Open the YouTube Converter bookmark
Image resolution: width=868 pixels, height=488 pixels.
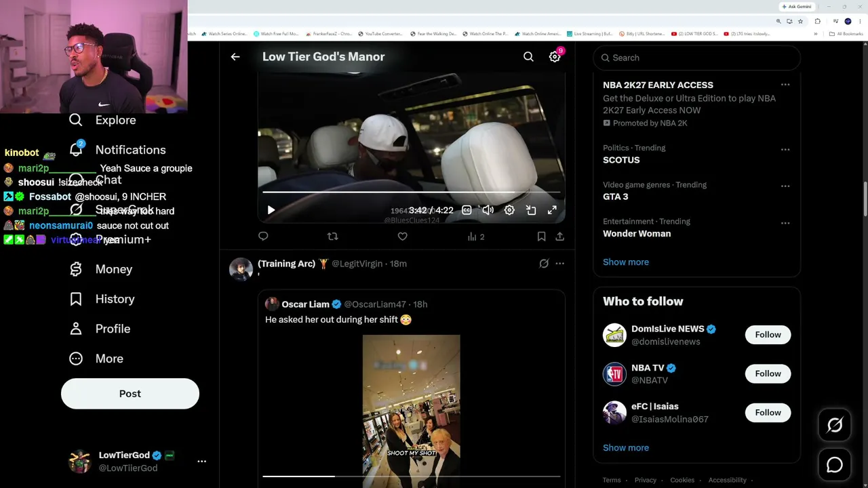point(380,34)
